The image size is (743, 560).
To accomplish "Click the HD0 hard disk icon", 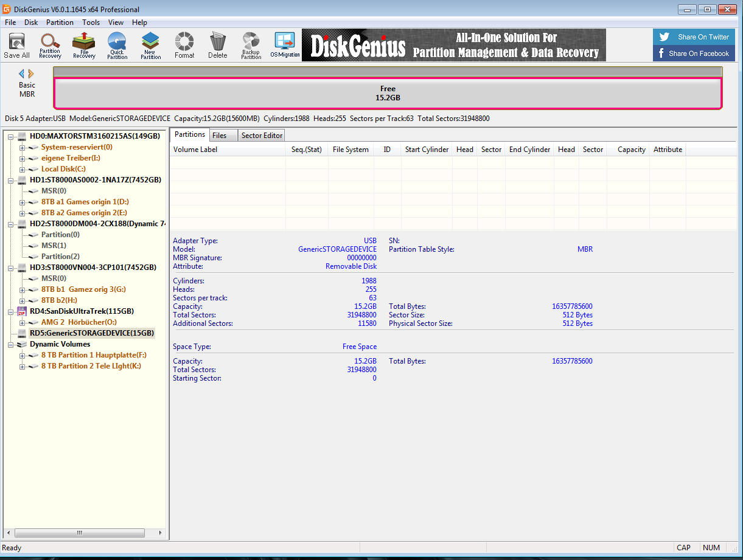I will click(x=22, y=136).
